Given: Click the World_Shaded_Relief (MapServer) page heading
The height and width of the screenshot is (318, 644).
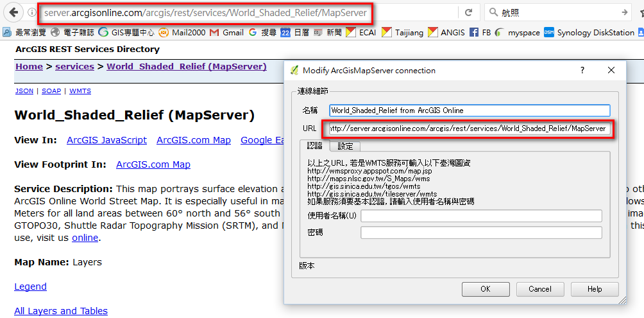Looking at the screenshot, I should pos(134,115).
